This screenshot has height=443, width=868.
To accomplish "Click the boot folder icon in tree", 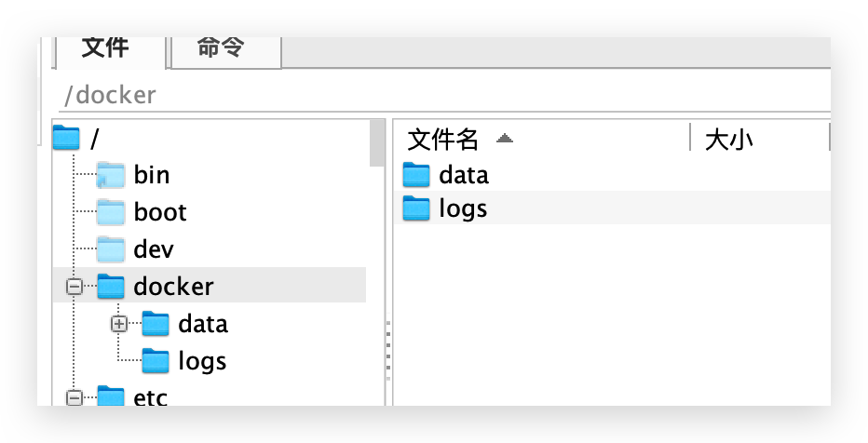I will pos(110,212).
